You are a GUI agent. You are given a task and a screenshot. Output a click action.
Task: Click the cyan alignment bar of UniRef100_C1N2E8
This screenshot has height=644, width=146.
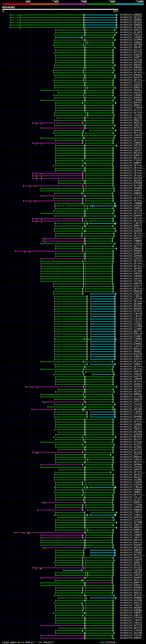click(69, 37)
